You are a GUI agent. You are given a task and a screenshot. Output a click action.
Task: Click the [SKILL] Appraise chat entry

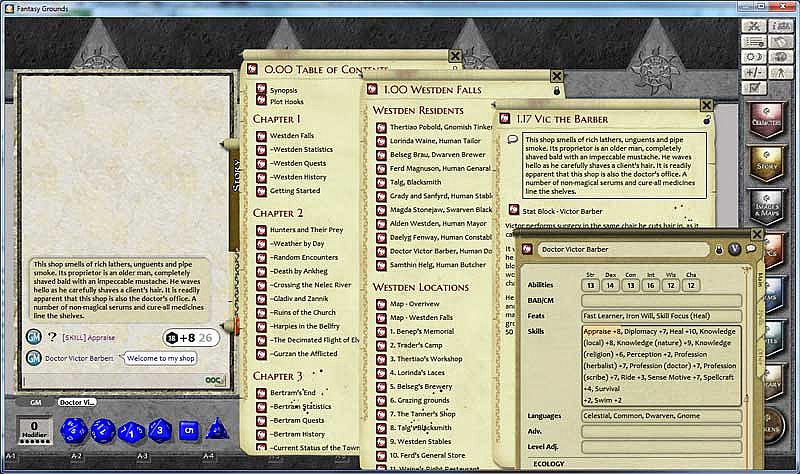point(88,338)
